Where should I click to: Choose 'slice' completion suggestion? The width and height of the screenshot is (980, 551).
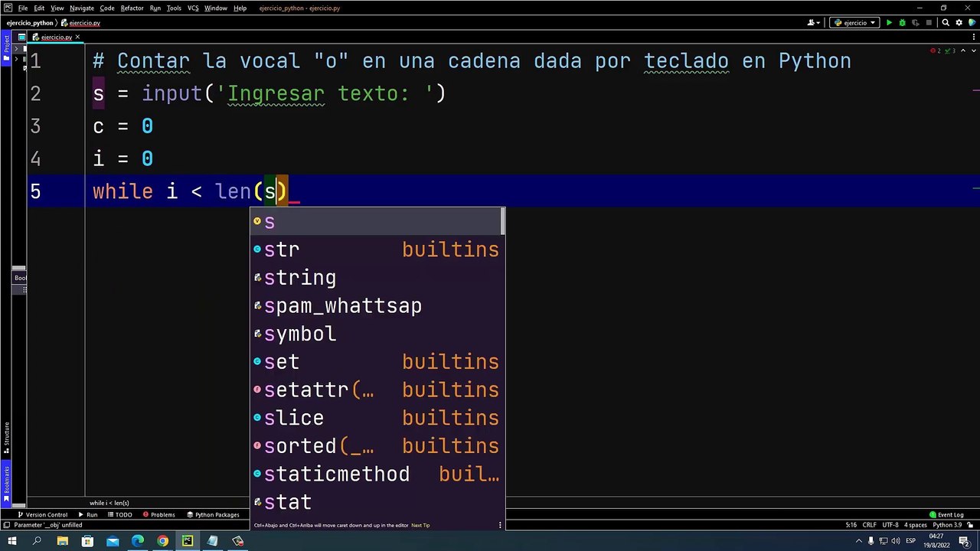pos(376,418)
